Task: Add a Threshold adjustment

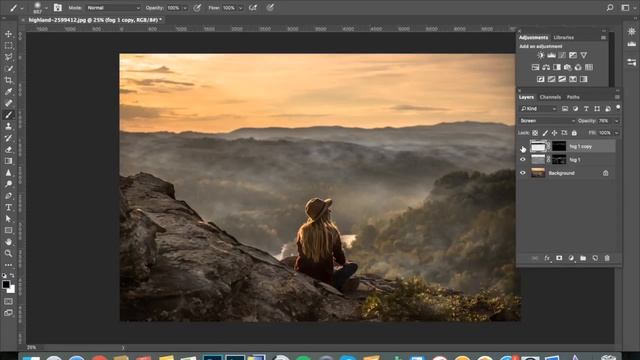Action: tap(562, 79)
